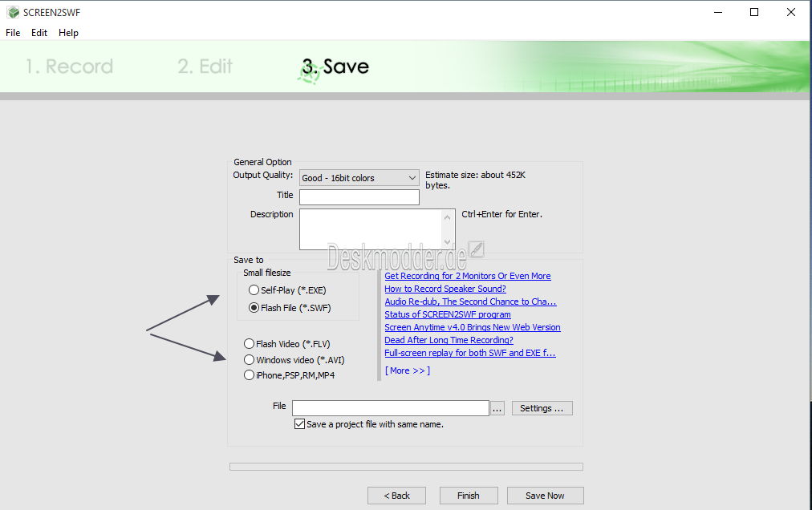Open Screen Anytime v4.0 Web Version link
Screen dimensions: 812x510
(473, 327)
